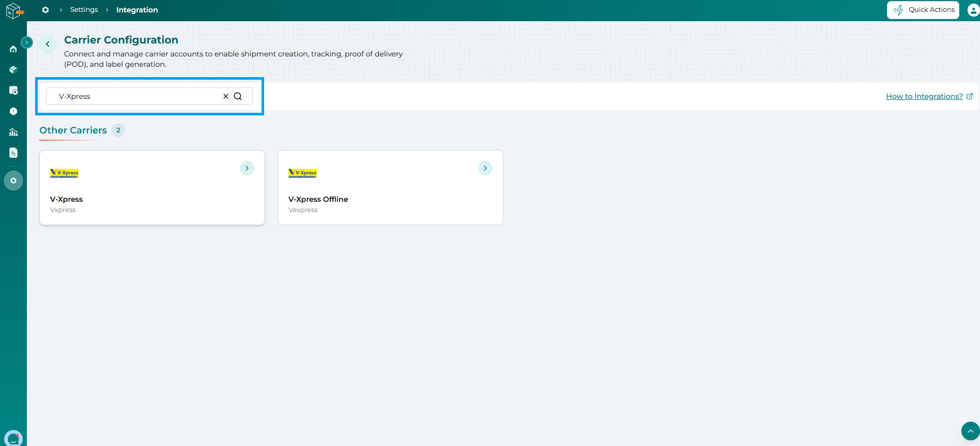This screenshot has width=980, height=446.
Task: Click the package logo in the header
Action: 14,10
